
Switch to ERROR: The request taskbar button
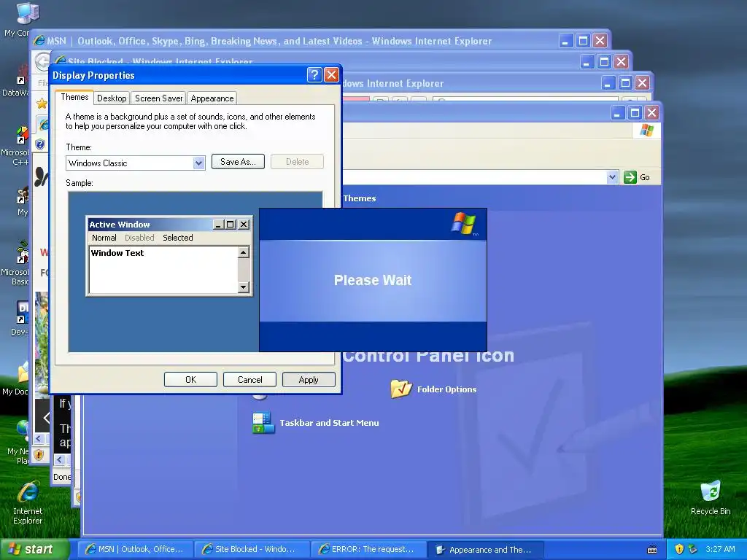[368, 550]
